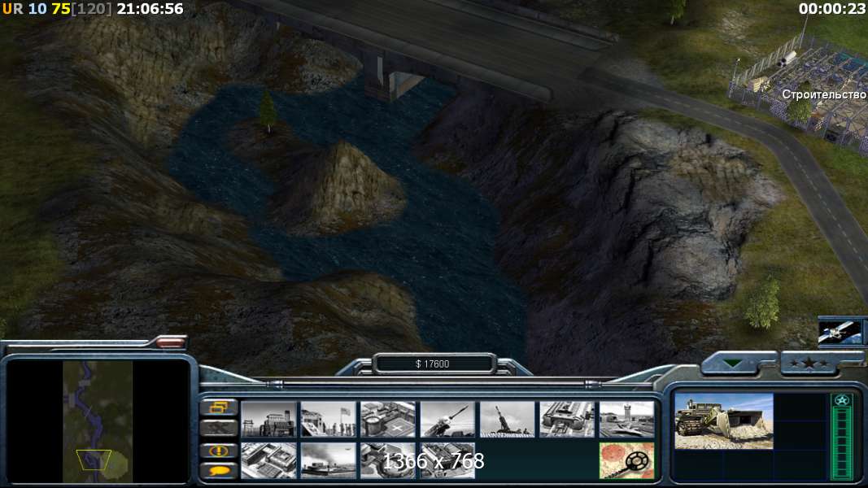Image resolution: width=868 pixels, height=488 pixels.
Task: Build the Command Center
Action: (447, 460)
